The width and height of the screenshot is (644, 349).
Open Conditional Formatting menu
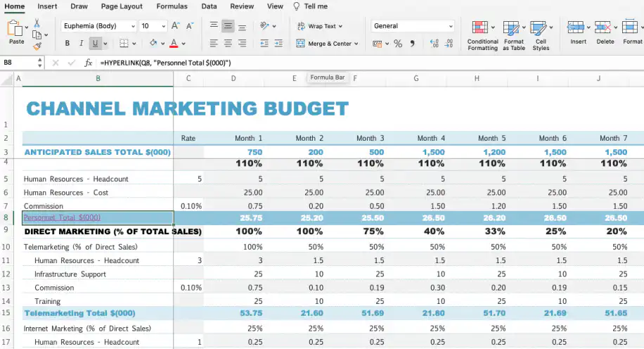click(x=482, y=36)
